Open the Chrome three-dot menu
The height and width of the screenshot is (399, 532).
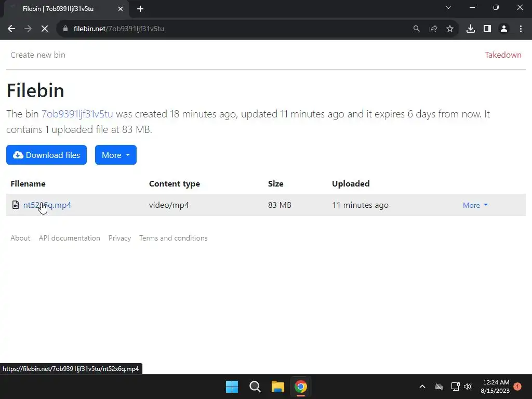point(521,29)
